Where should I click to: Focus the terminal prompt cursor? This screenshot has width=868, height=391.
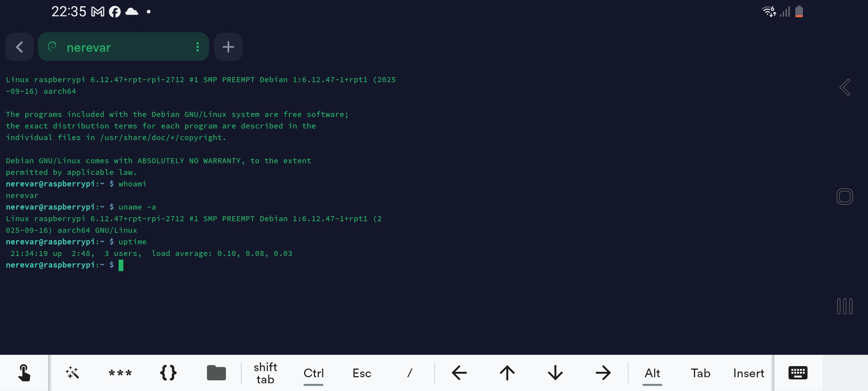[x=121, y=265]
